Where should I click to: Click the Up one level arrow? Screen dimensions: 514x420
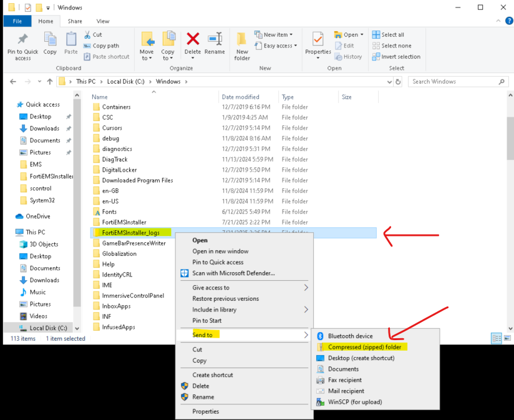[50, 82]
